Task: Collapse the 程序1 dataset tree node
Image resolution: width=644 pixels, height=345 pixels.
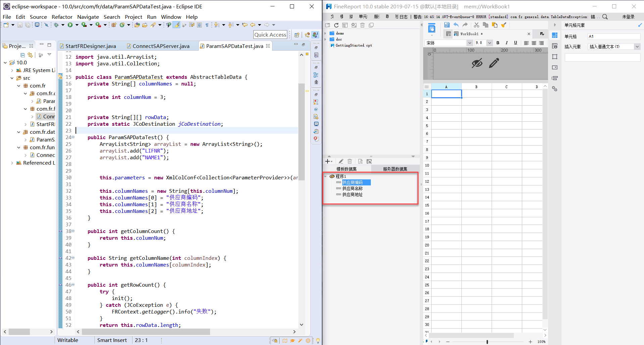Action: click(x=326, y=176)
